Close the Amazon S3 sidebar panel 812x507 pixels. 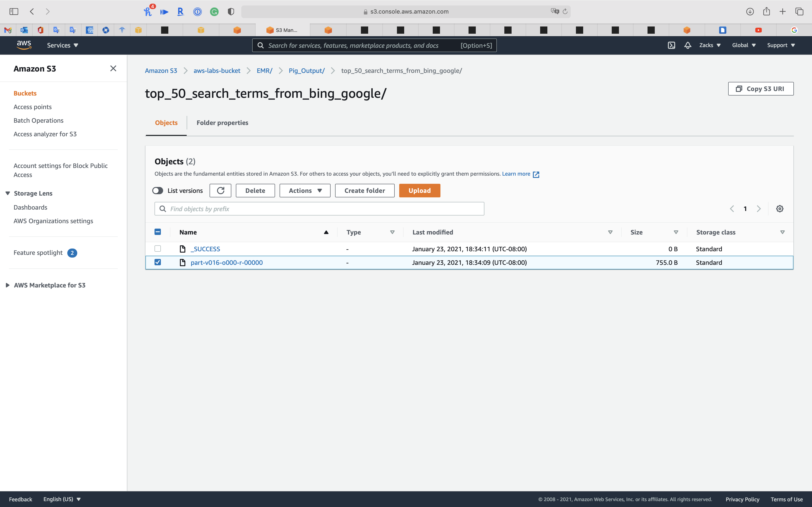[113, 68]
